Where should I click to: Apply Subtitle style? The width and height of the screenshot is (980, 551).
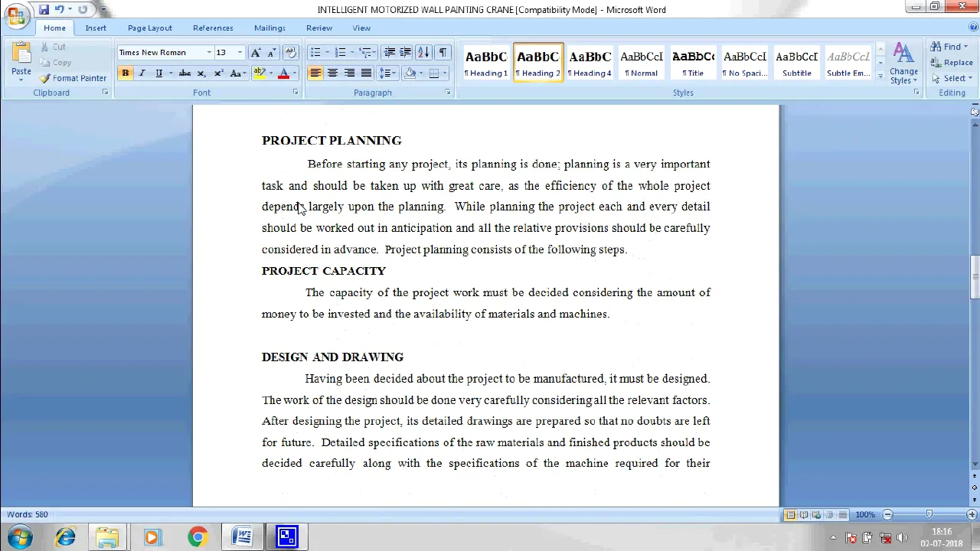tap(797, 63)
